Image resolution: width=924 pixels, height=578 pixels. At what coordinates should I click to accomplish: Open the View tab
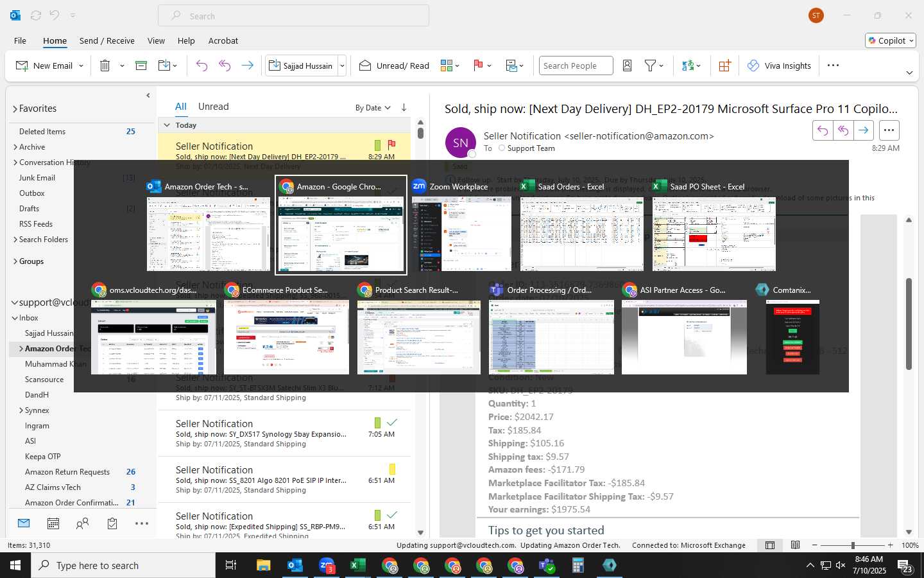click(156, 40)
